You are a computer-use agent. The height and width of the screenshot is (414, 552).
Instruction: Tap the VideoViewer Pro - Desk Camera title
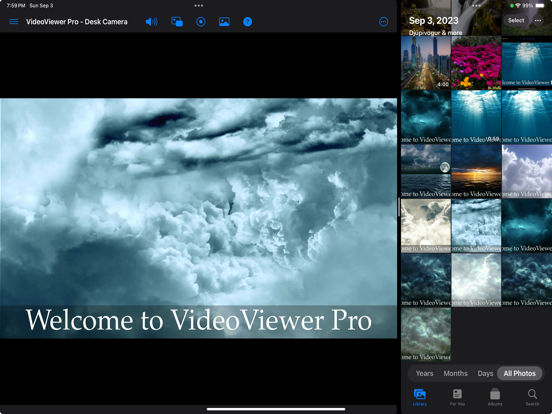point(77,22)
